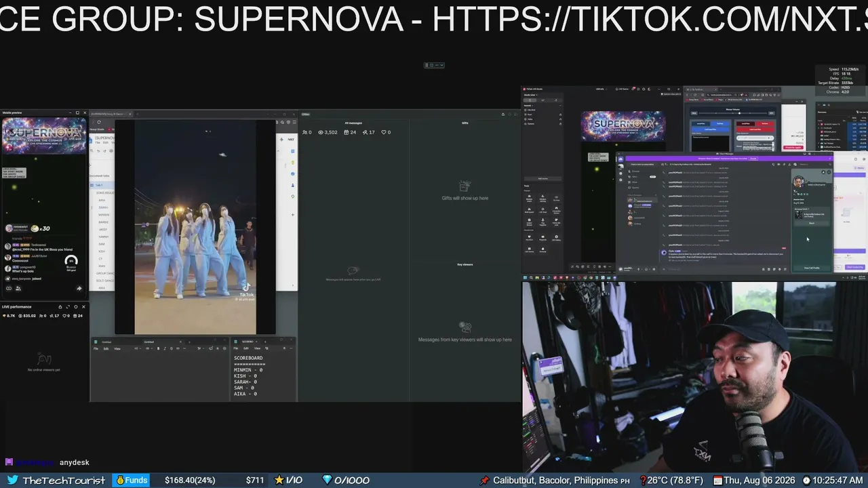Select IRAH in the Docs outline
Viewport: 868px width, 488px height.
tap(102, 266)
